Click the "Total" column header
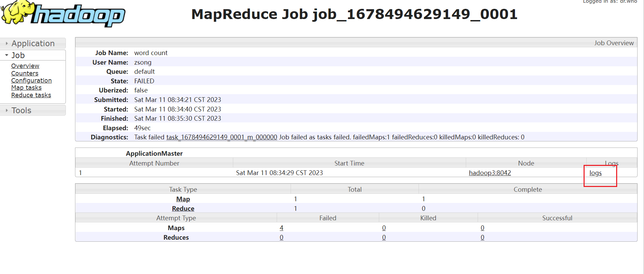The height and width of the screenshot is (274, 644). coord(355,189)
